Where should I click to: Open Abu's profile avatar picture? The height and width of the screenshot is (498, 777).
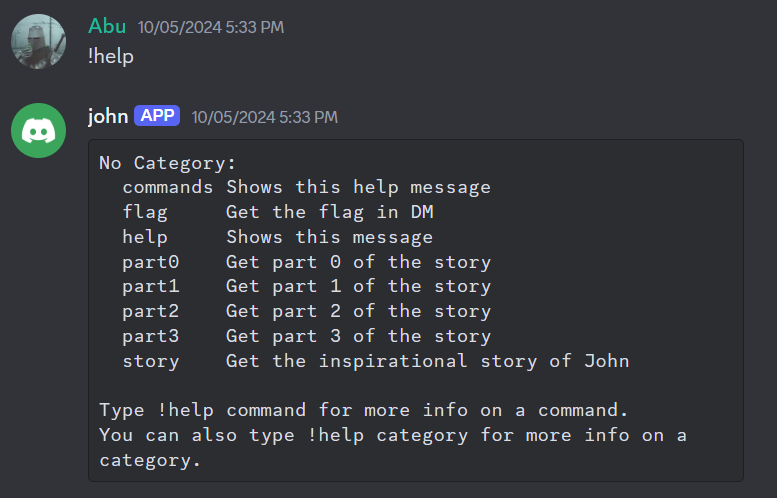pos(39,41)
